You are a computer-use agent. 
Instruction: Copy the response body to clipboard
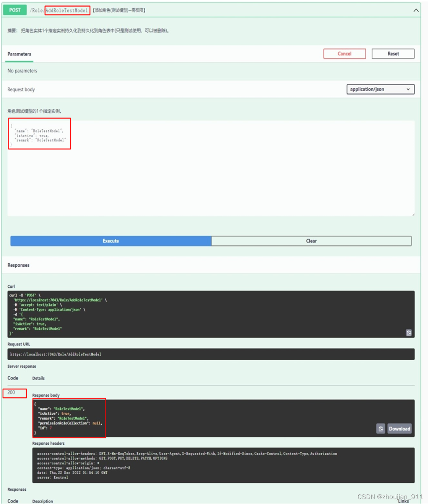coord(381,429)
